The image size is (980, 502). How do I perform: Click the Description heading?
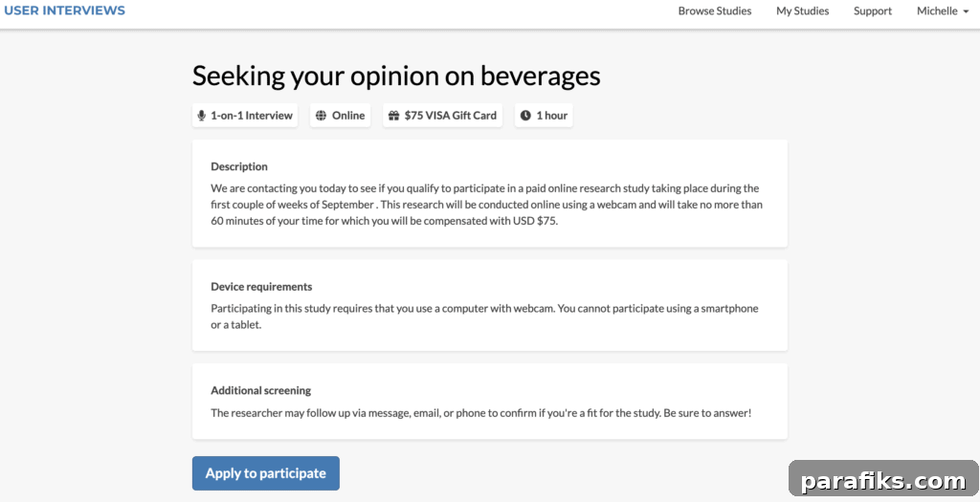pyautogui.click(x=239, y=166)
